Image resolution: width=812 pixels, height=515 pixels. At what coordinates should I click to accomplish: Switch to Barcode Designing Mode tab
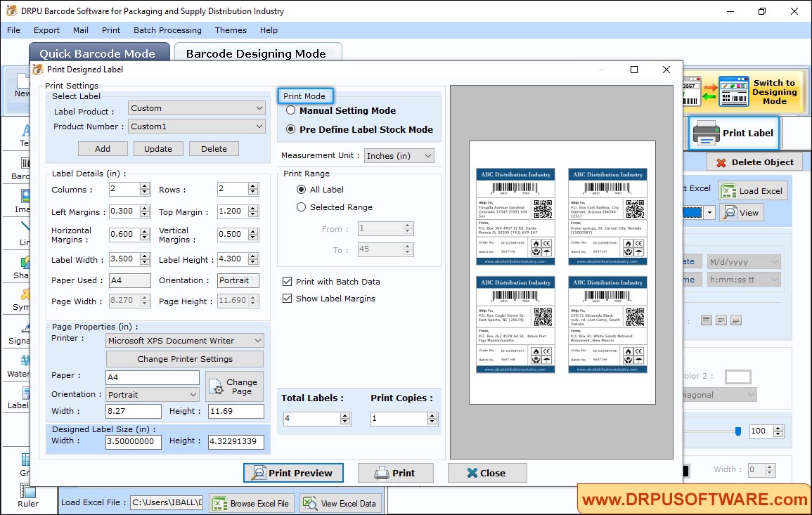click(257, 53)
